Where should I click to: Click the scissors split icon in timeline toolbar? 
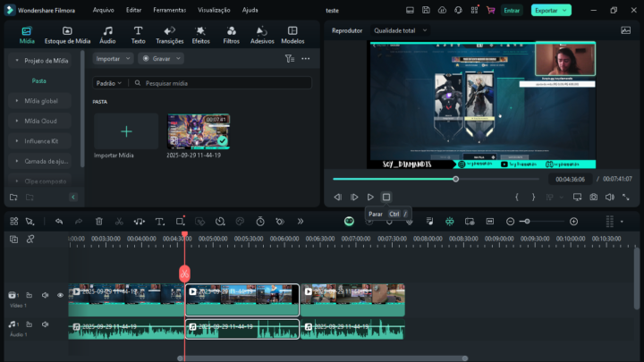point(119,221)
